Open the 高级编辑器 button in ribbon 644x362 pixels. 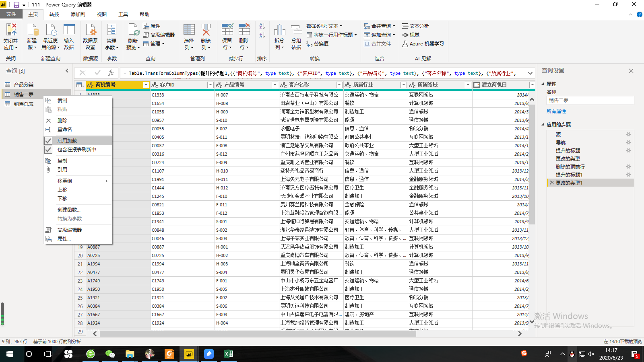(159, 35)
